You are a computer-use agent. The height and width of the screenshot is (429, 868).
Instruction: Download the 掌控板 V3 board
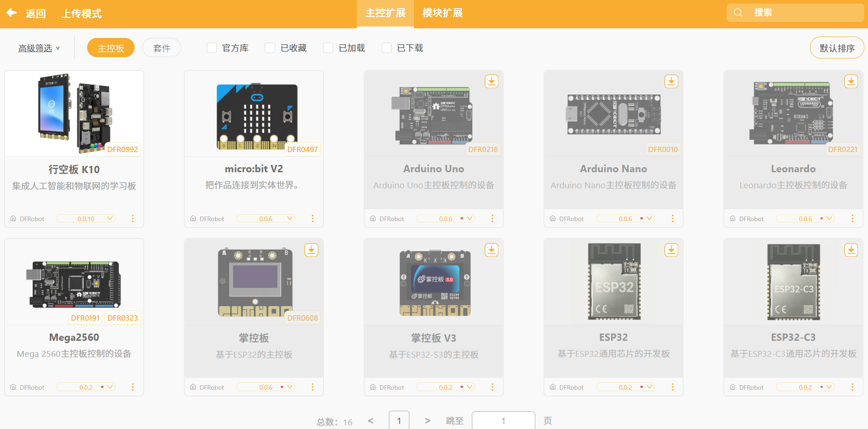click(x=492, y=250)
